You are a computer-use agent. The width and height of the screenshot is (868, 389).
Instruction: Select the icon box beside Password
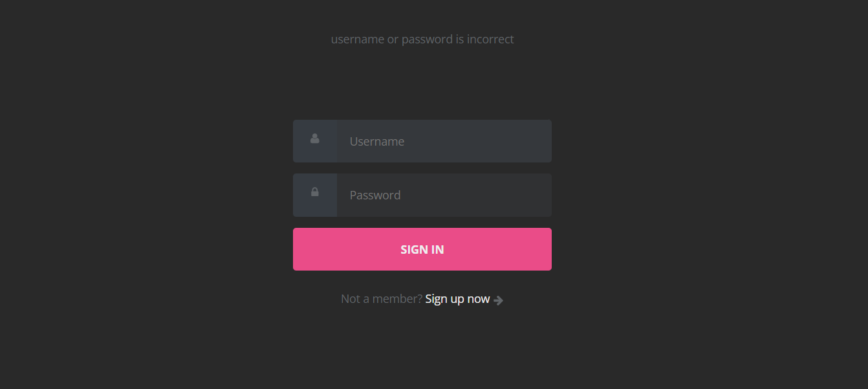tap(315, 195)
